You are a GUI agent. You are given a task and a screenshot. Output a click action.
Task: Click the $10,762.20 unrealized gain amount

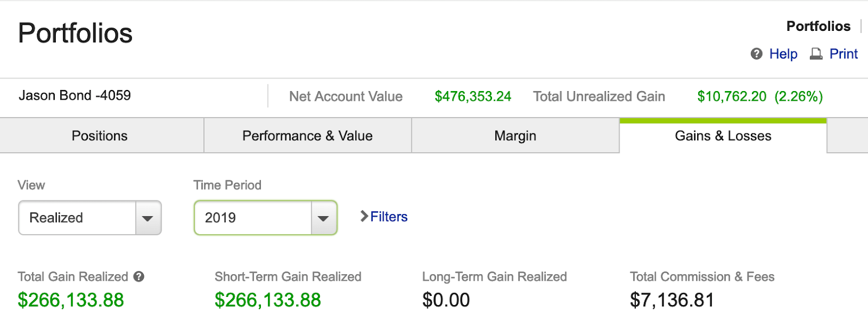(731, 96)
